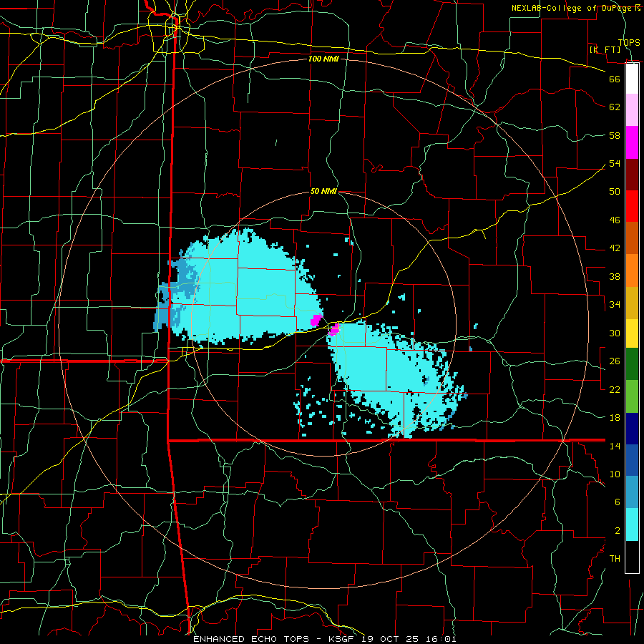
Task: Click the black TH threshold swatch
Action: pyautogui.click(x=632, y=557)
